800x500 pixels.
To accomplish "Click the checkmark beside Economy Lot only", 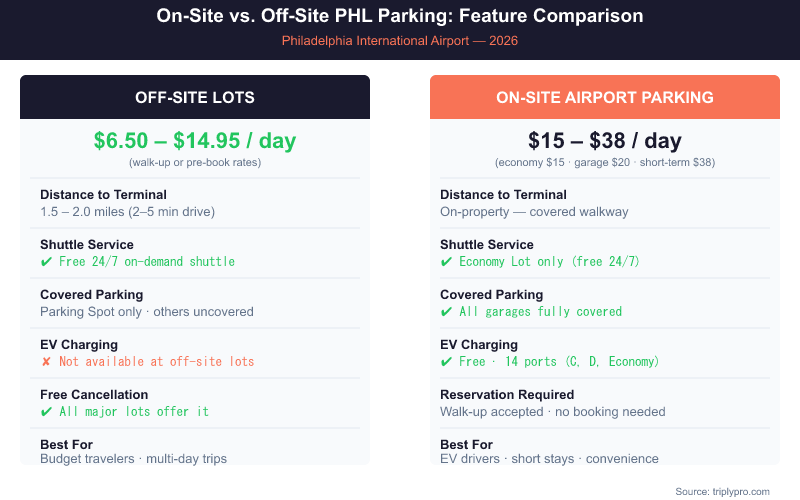I will point(446,262).
